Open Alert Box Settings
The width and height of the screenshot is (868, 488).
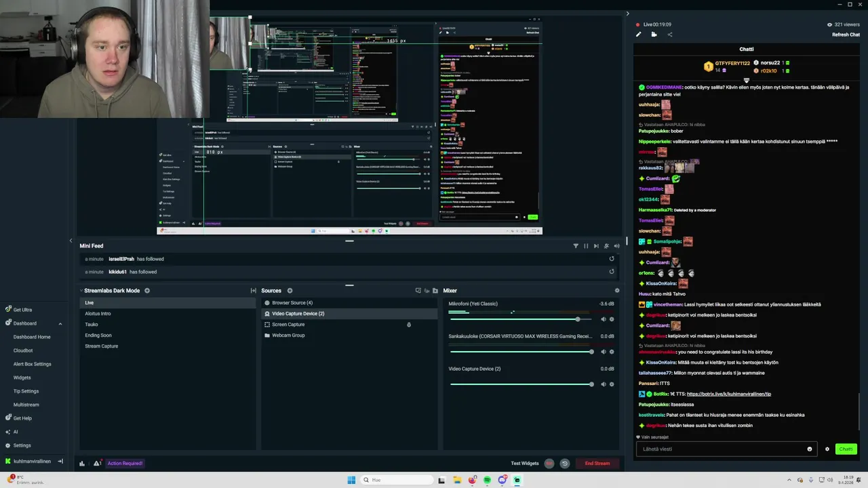pyautogui.click(x=33, y=364)
